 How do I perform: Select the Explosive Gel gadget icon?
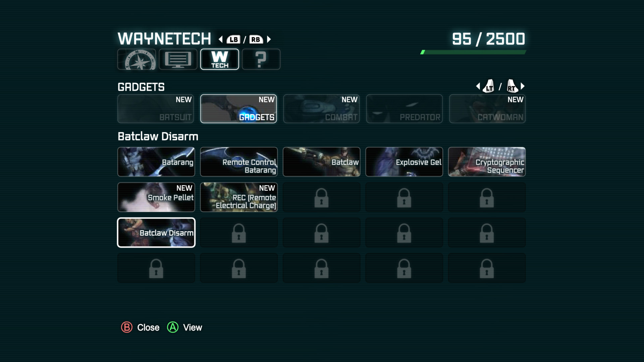pos(404,162)
